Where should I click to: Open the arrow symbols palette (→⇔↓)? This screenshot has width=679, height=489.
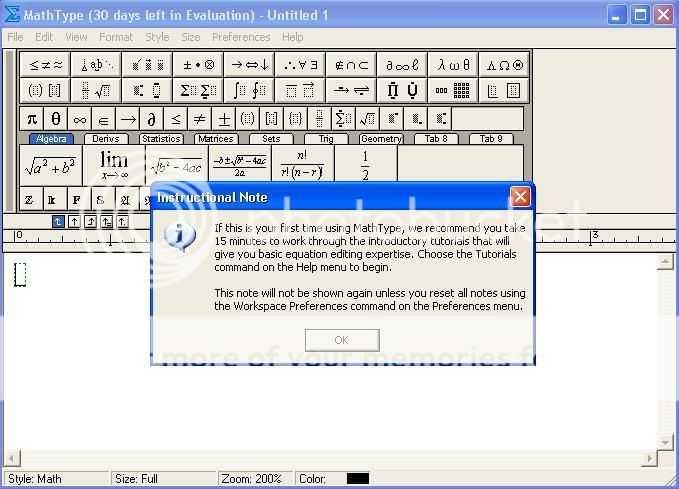point(246,65)
